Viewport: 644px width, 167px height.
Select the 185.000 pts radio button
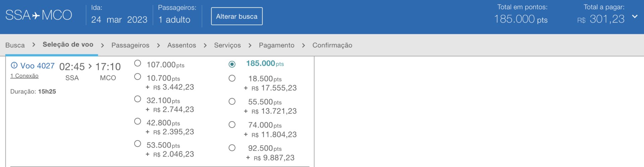click(232, 64)
